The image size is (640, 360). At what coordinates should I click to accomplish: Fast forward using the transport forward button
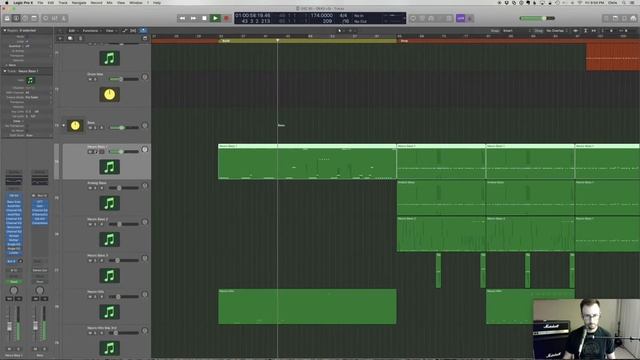[193, 18]
